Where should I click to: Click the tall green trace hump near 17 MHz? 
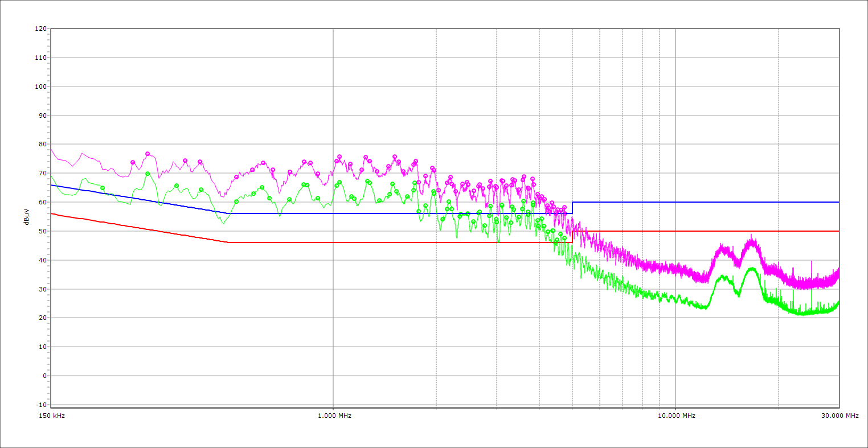pos(752,269)
